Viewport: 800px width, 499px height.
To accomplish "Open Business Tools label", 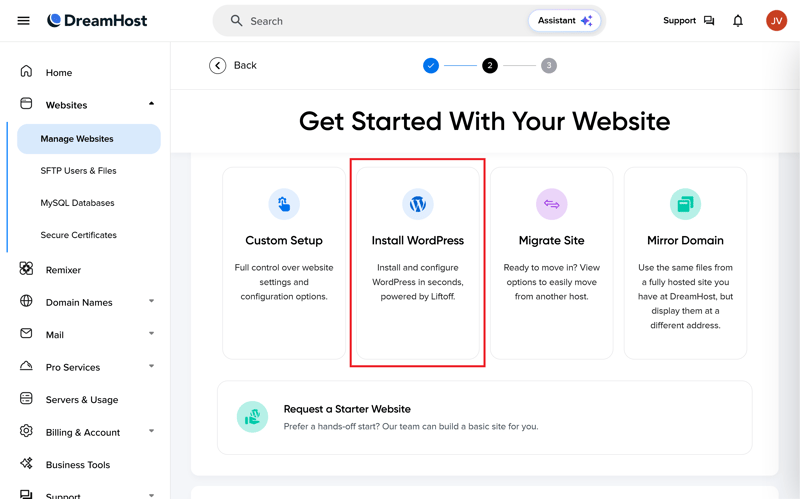I will (x=78, y=465).
